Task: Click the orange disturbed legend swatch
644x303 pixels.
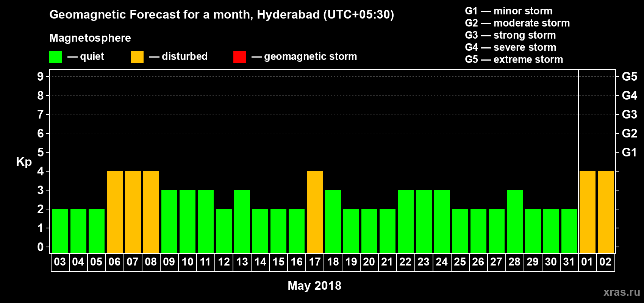Action: pos(137,57)
